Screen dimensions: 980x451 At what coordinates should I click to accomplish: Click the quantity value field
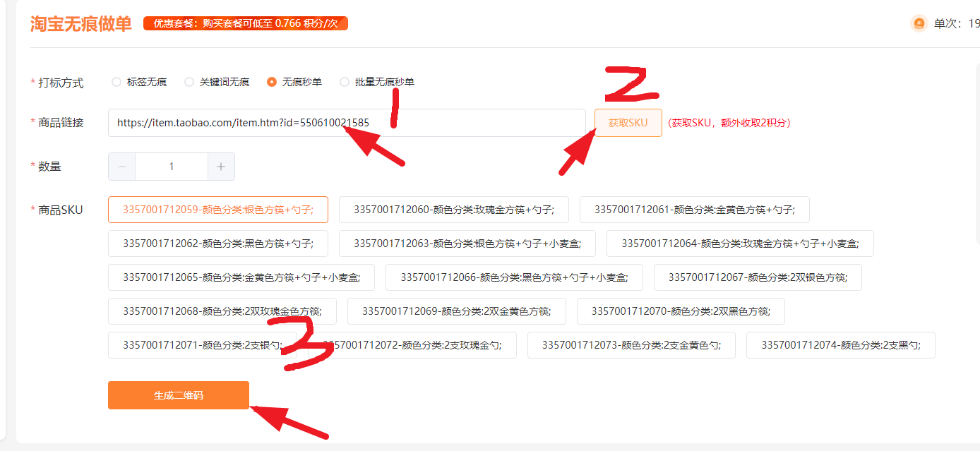coord(172,167)
